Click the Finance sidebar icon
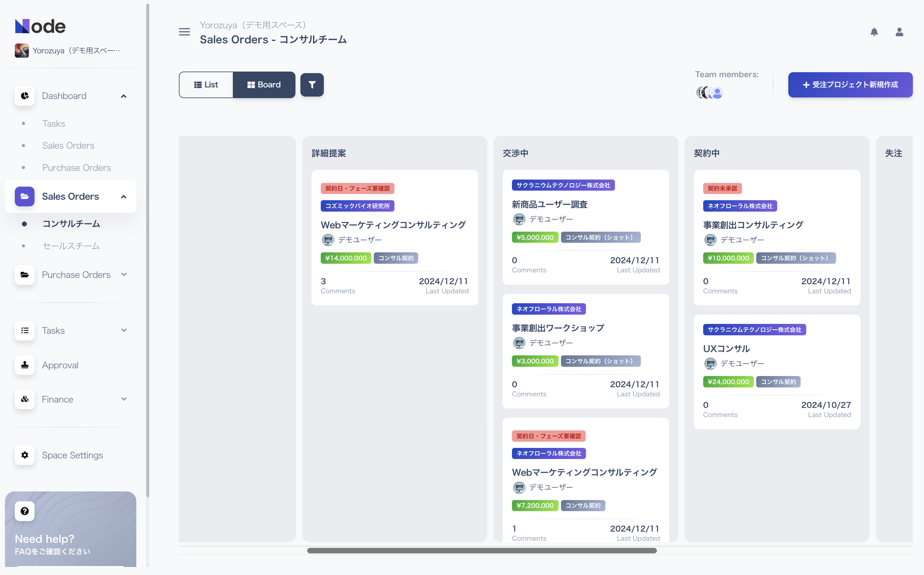924x575 pixels. [x=24, y=399]
